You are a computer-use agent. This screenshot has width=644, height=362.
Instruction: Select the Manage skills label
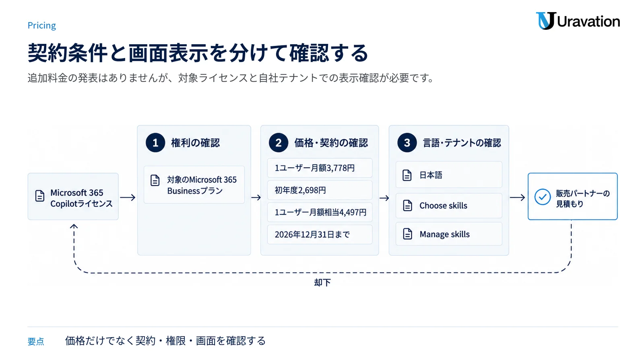(444, 234)
